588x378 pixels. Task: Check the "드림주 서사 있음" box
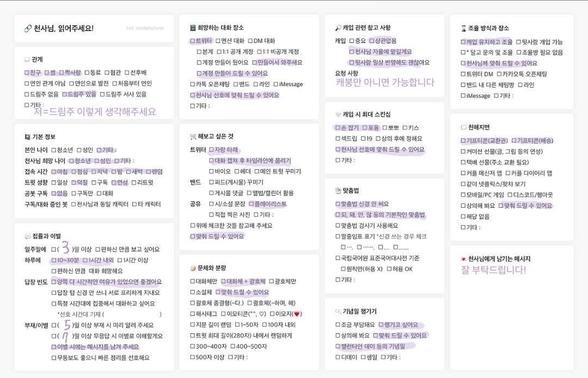coord(102,95)
